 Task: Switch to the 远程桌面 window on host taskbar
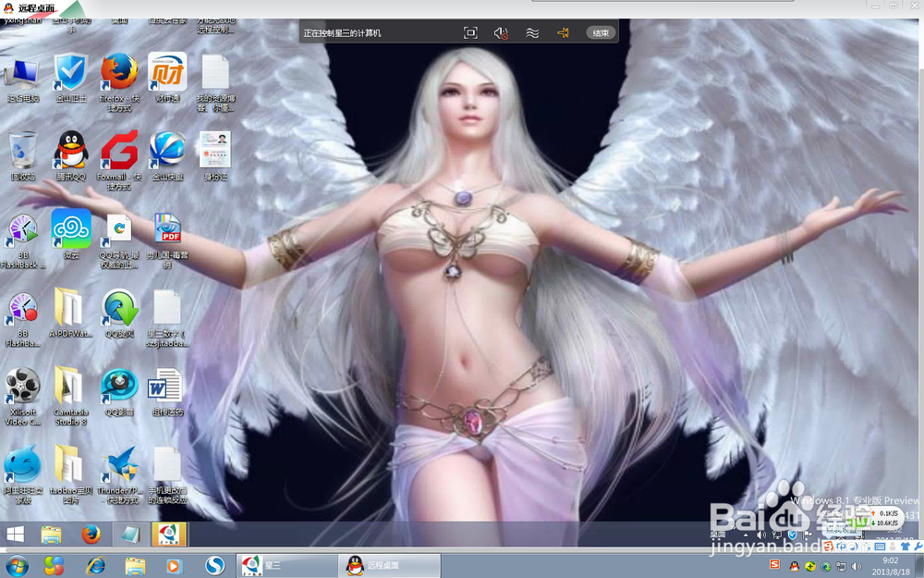coord(389,566)
